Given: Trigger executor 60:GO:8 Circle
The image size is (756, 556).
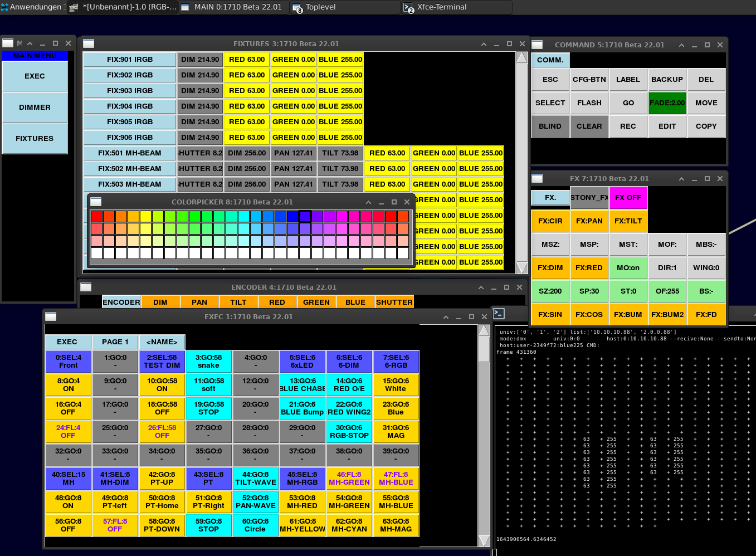Looking at the screenshot, I should (x=255, y=525).
